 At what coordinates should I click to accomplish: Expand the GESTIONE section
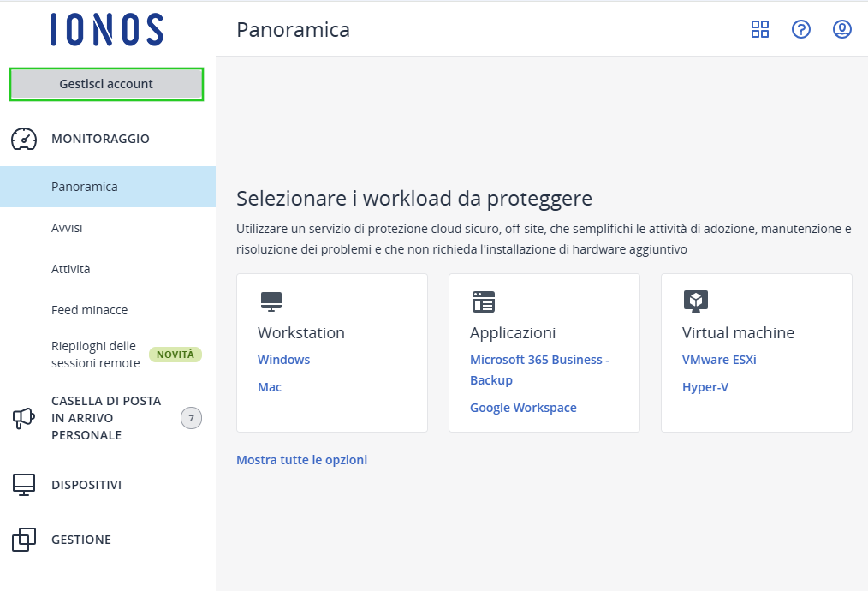click(81, 540)
